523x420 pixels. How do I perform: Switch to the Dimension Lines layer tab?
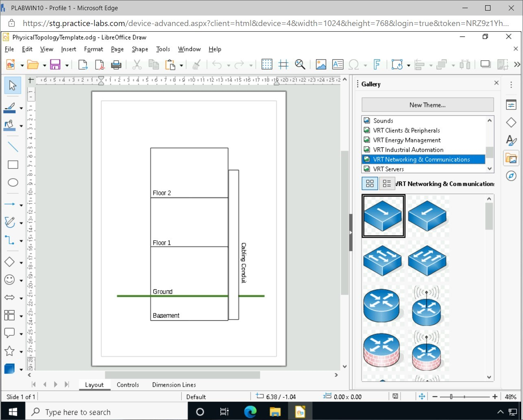174,385
